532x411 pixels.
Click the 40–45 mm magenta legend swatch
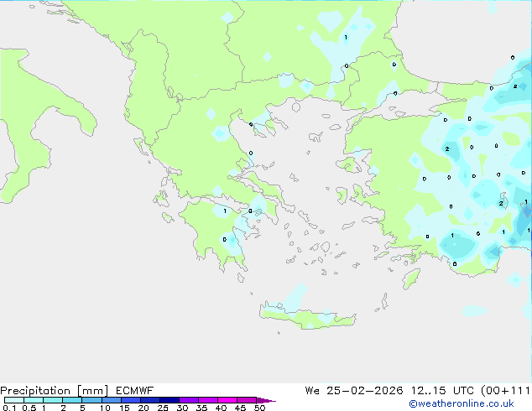click(x=227, y=400)
